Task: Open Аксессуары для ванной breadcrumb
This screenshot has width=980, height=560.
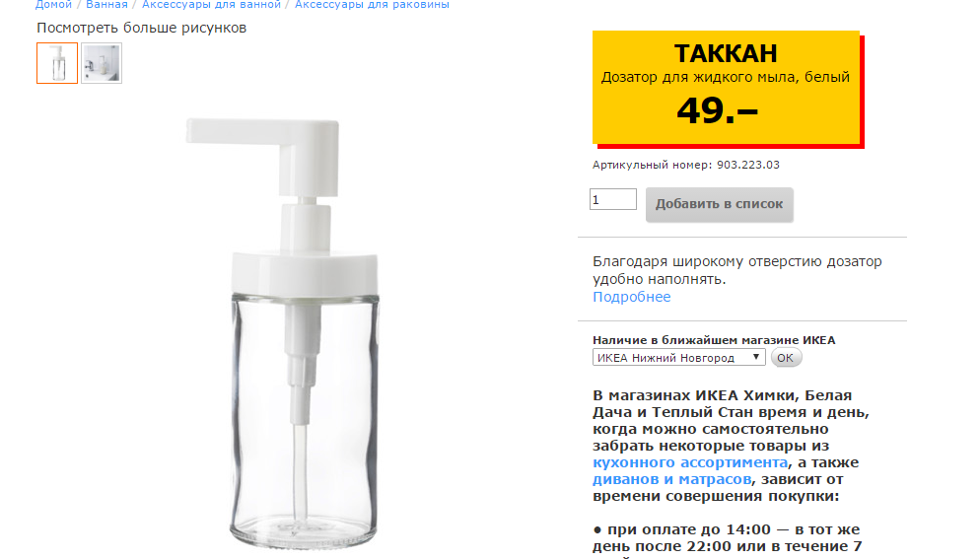Action: pos(211,4)
